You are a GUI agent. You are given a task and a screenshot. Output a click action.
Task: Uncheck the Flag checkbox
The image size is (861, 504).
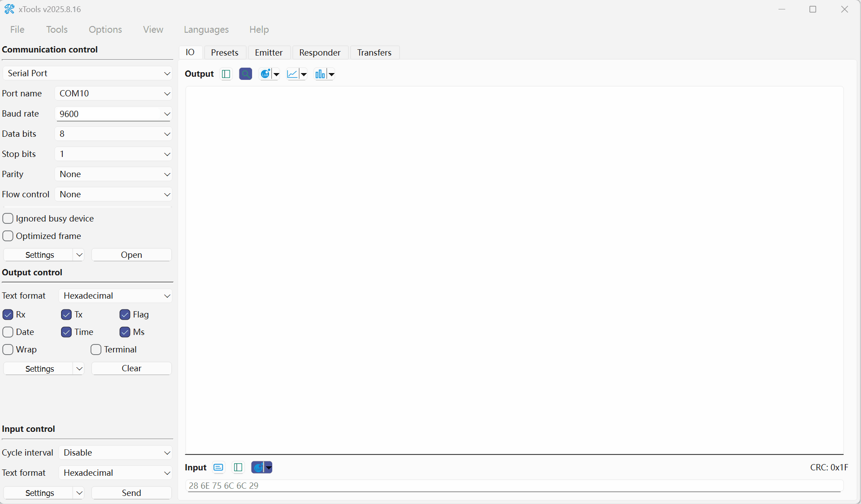click(125, 315)
